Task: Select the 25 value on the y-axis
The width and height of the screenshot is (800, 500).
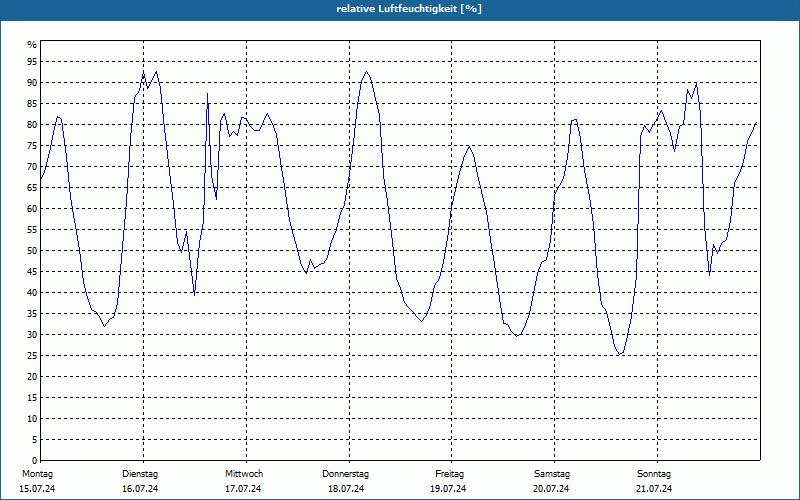Action: click(x=32, y=356)
